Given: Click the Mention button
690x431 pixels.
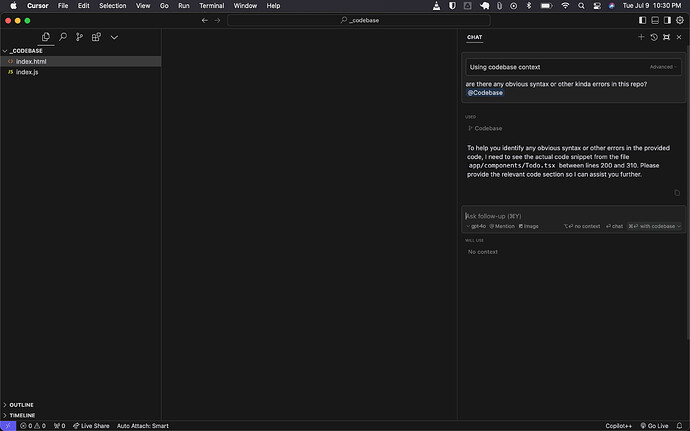Looking at the screenshot, I should pos(502,226).
